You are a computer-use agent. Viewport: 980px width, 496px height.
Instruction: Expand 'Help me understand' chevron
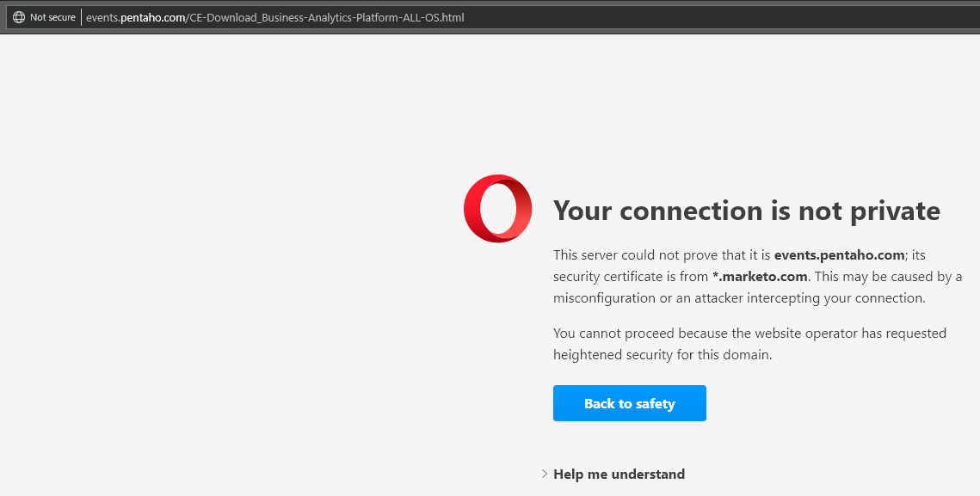[545, 475]
